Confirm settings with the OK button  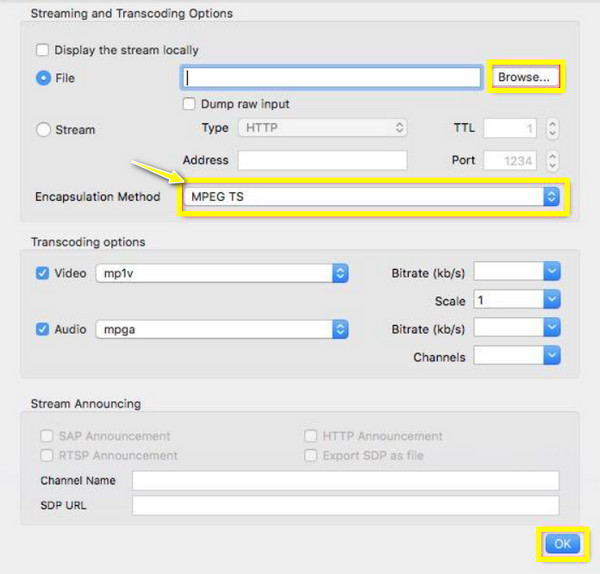[562, 544]
